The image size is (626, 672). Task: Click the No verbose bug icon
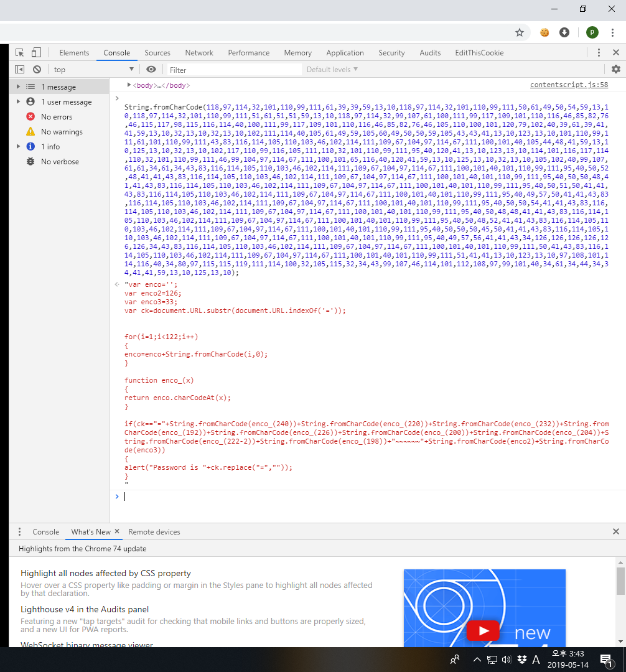[30, 162]
